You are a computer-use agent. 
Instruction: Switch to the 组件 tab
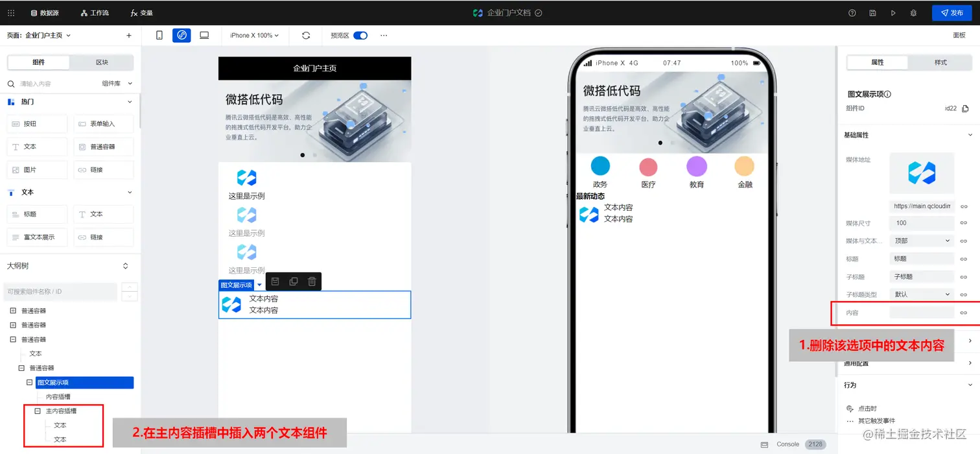coord(38,62)
